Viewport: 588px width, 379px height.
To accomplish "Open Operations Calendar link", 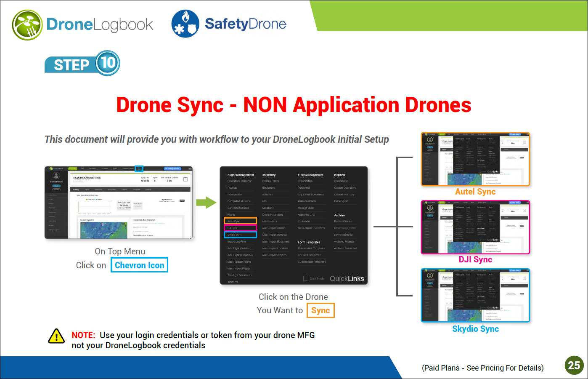I will 239,181.
